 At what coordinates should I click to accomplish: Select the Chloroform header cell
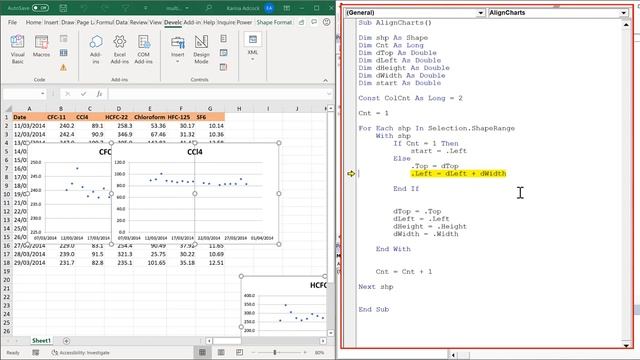149,117
